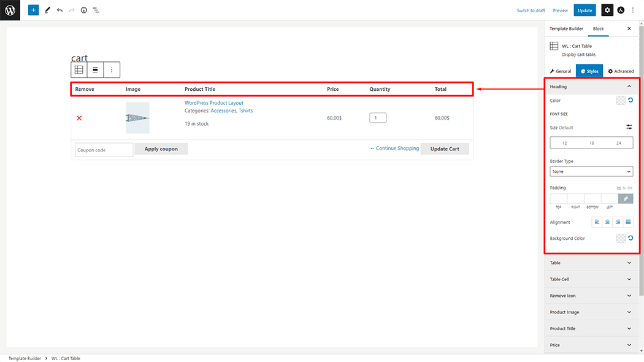Remove product with red X icon

click(x=79, y=118)
